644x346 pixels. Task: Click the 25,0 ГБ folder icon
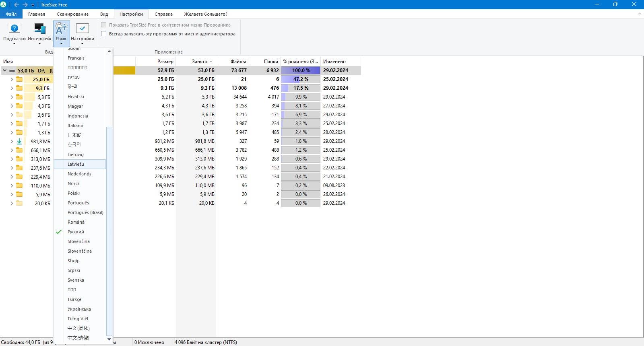coord(19,79)
